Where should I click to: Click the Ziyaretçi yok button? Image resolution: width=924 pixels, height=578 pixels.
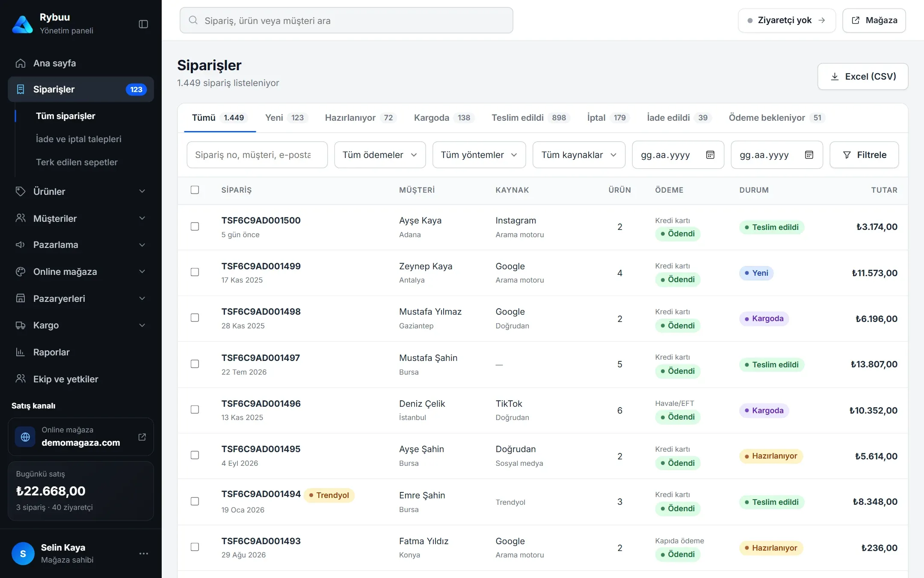(x=787, y=20)
